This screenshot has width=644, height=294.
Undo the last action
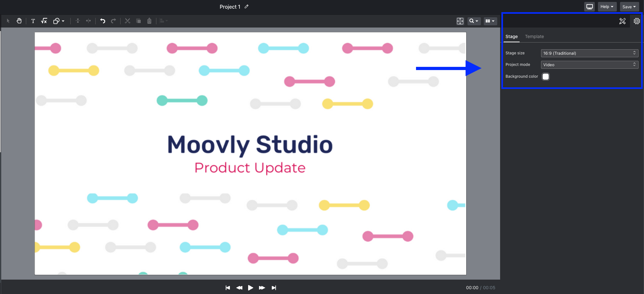(x=103, y=21)
